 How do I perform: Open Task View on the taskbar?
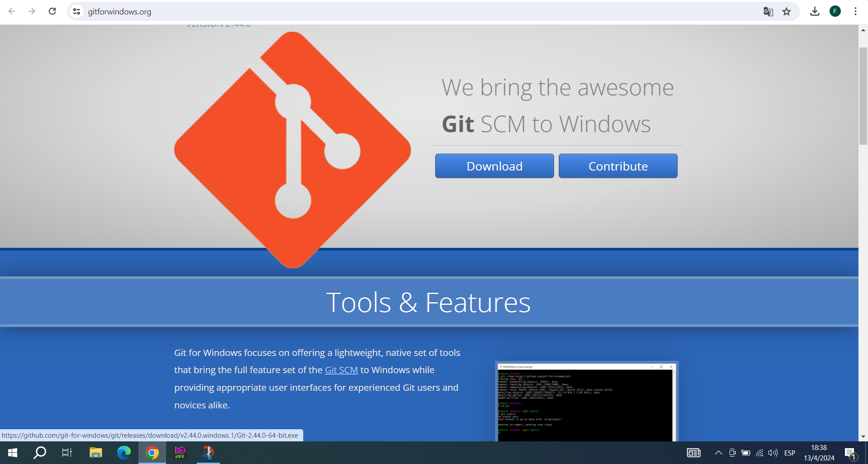pyautogui.click(x=67, y=453)
